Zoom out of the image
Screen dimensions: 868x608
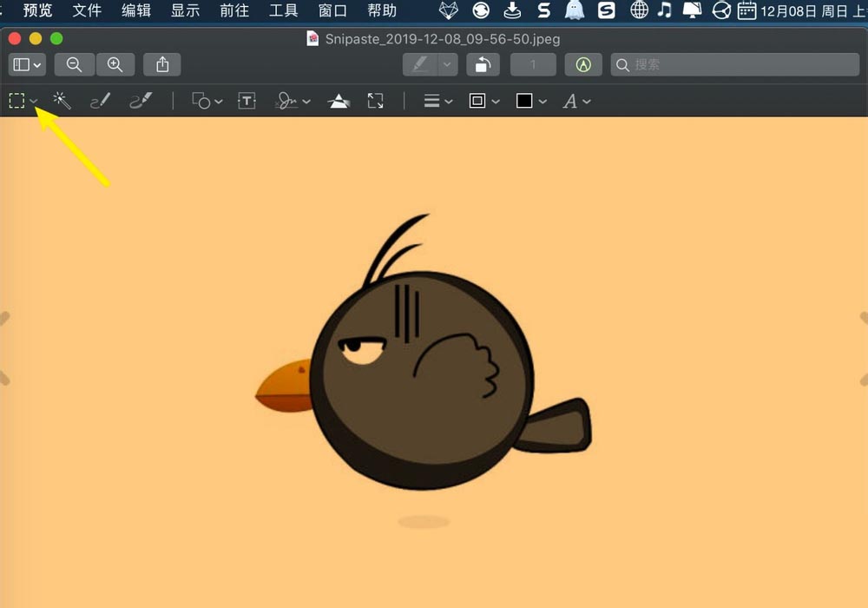(x=74, y=65)
